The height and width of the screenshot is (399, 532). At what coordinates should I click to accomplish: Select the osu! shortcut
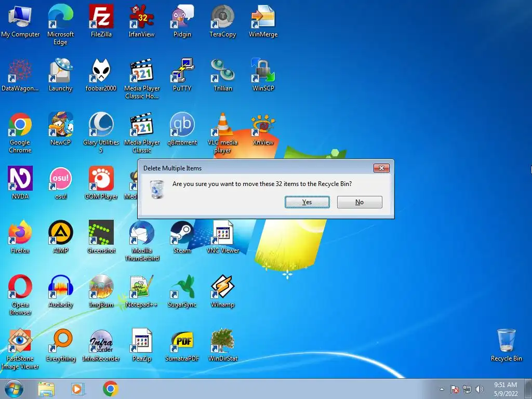tap(60, 183)
